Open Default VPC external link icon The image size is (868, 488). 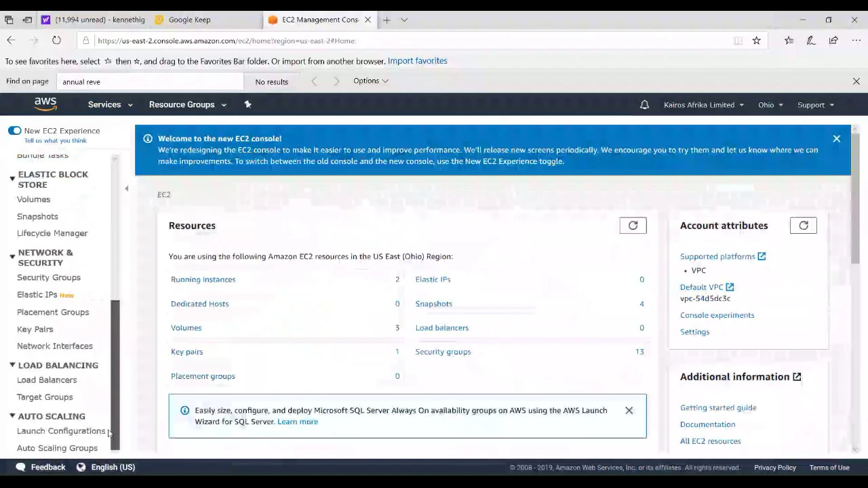(730, 287)
